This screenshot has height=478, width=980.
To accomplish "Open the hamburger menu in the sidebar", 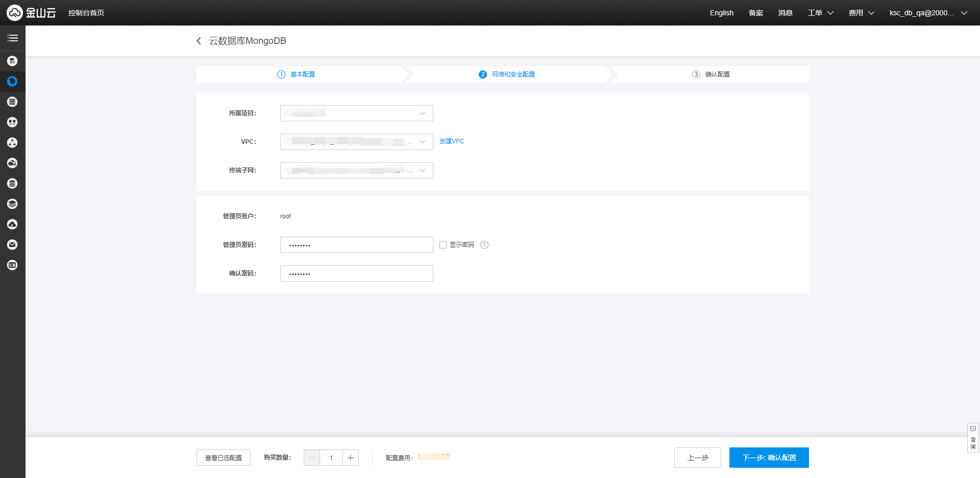I will 12,38.
